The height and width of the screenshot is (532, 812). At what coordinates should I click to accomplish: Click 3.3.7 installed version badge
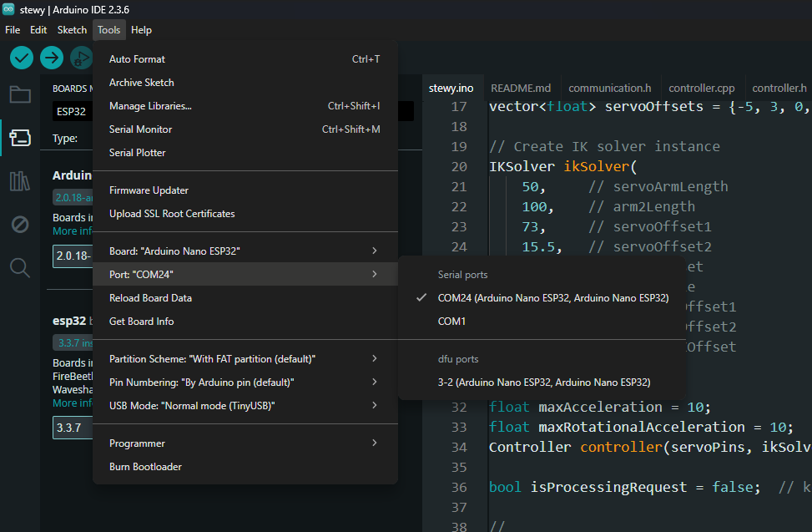point(73,342)
